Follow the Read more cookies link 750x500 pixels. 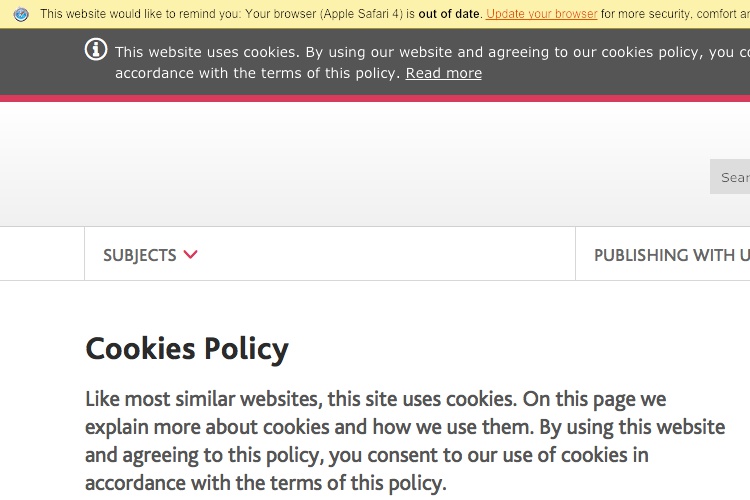pos(443,73)
